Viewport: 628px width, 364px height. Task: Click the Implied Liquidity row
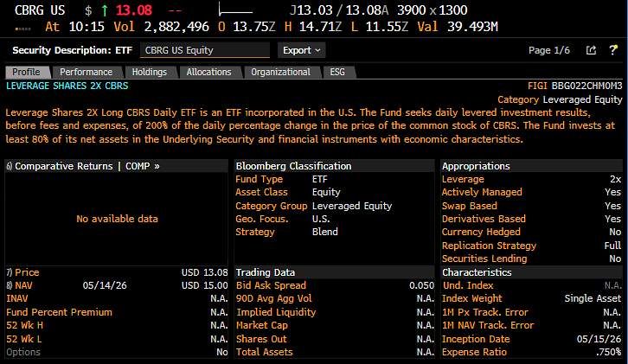pyautogui.click(x=335, y=312)
